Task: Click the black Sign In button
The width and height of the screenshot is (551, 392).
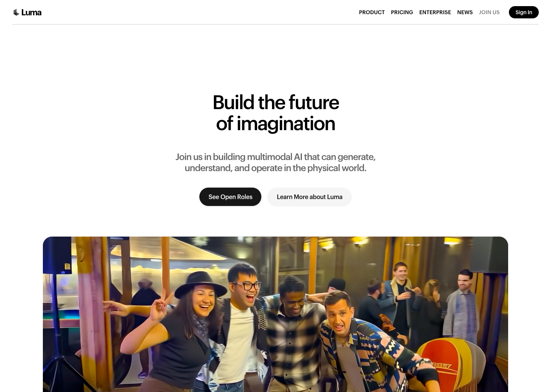Action: tap(523, 12)
